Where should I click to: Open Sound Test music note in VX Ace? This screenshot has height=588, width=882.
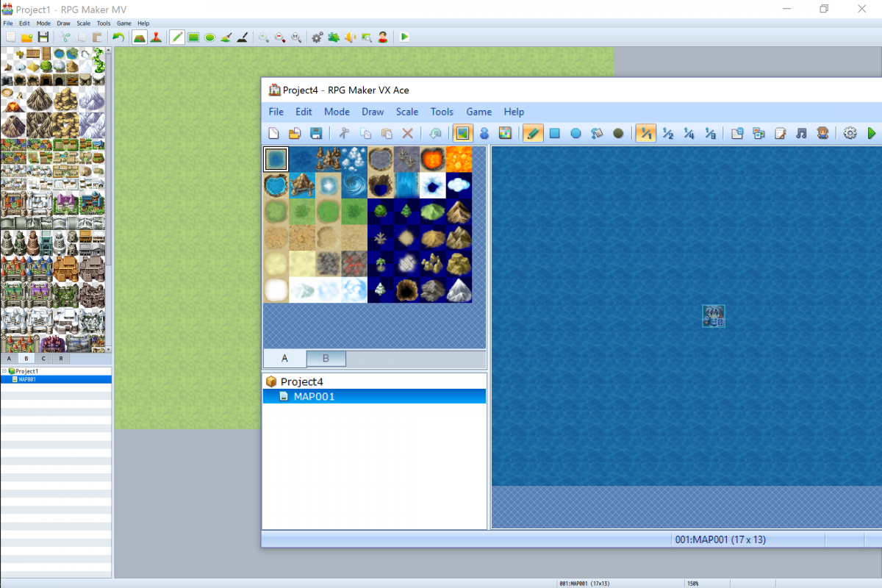click(x=802, y=133)
